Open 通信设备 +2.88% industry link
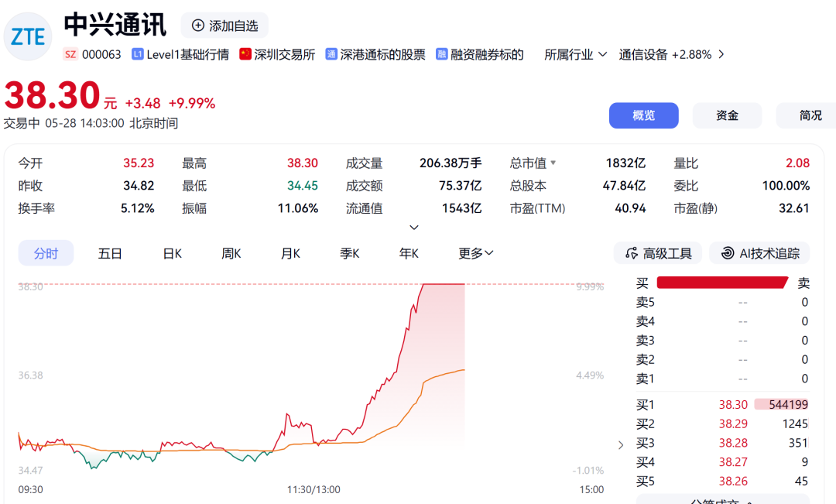836x504 pixels. [x=665, y=54]
